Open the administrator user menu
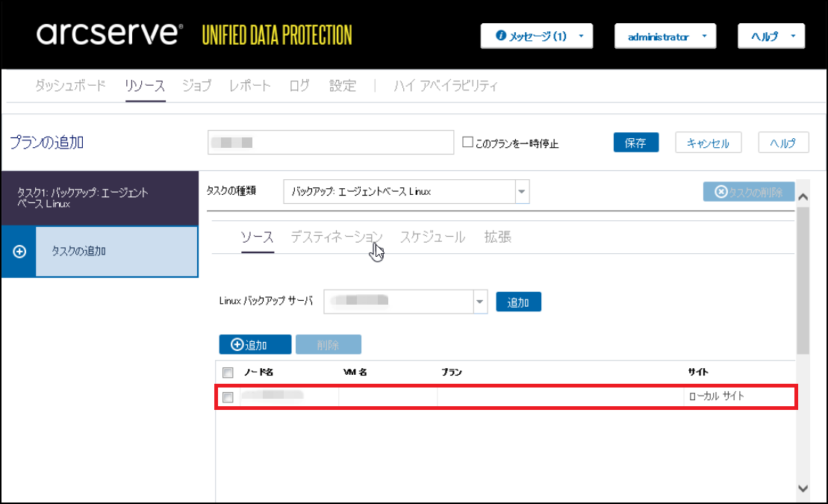The image size is (828, 504). pos(665,36)
